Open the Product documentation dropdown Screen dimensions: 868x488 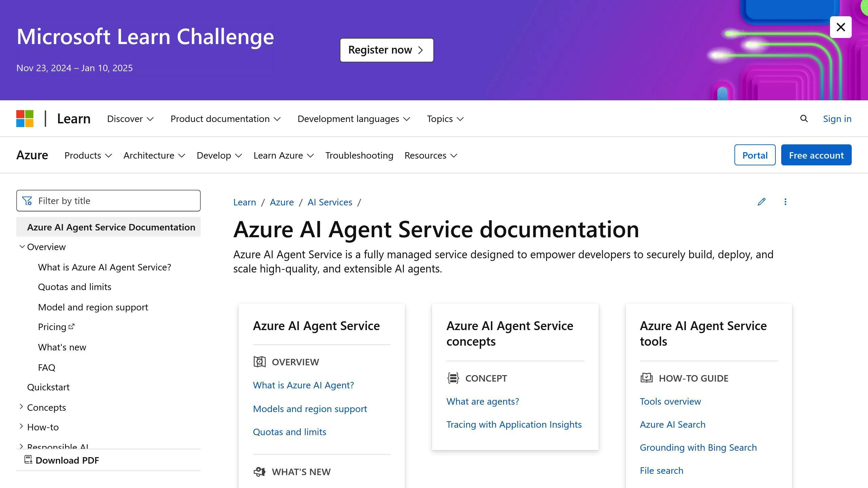(225, 119)
